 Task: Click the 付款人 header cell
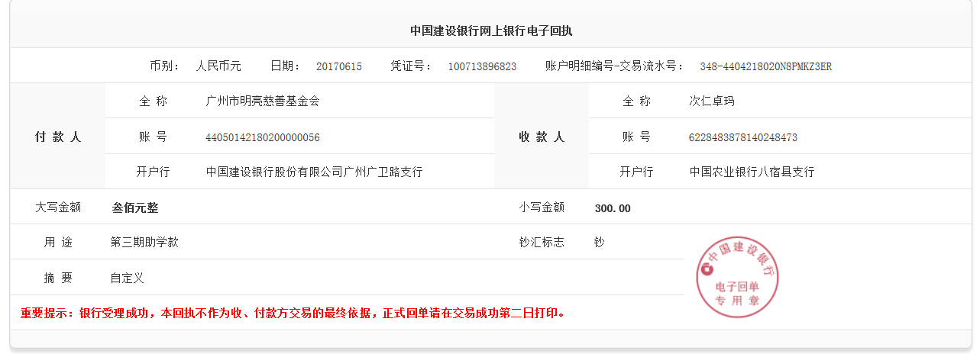click(58, 137)
